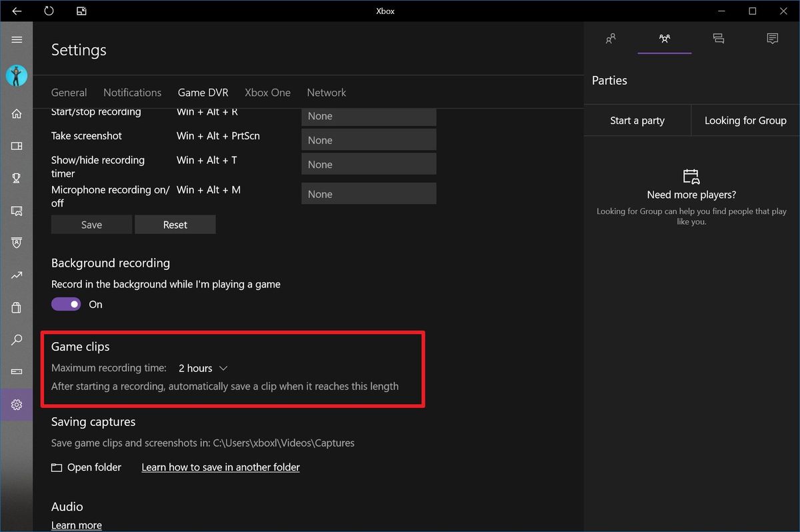Open the Learn how to save in another folder link
Image resolution: width=800 pixels, height=532 pixels.
click(x=220, y=467)
